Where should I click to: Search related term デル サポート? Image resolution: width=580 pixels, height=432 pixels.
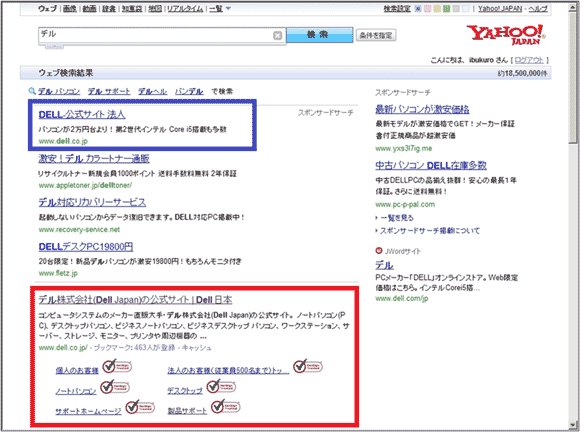[x=109, y=91]
